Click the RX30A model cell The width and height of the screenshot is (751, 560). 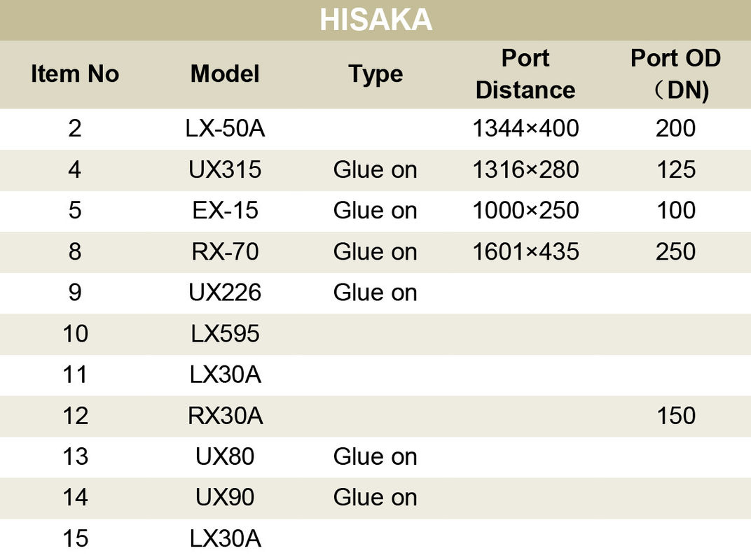pyautogui.click(x=225, y=416)
